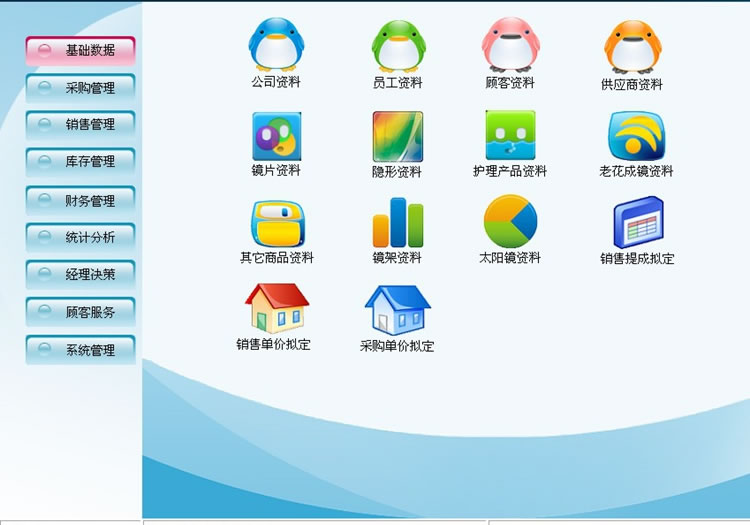Open the 护理产品资料 green icon
The image size is (750, 525).
(x=510, y=135)
